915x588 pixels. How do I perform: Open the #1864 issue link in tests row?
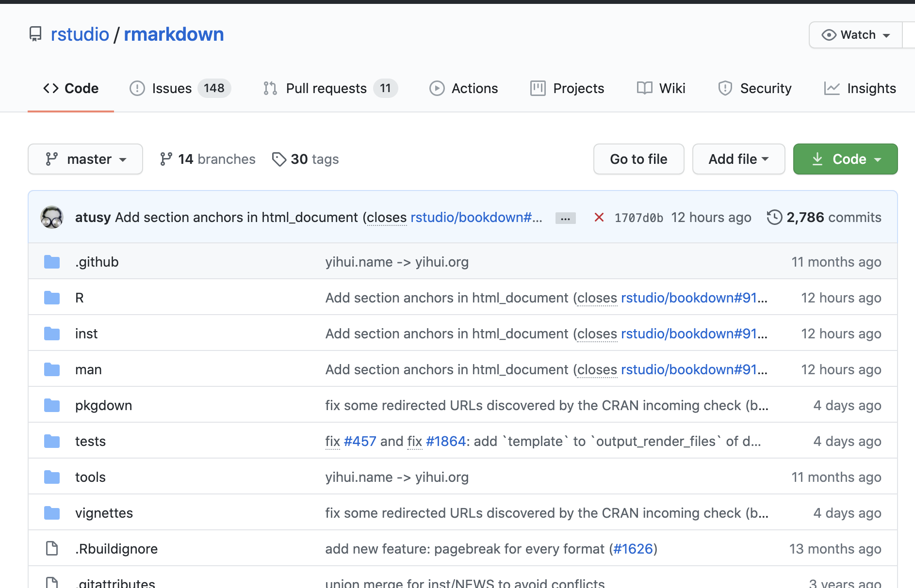[x=446, y=441]
